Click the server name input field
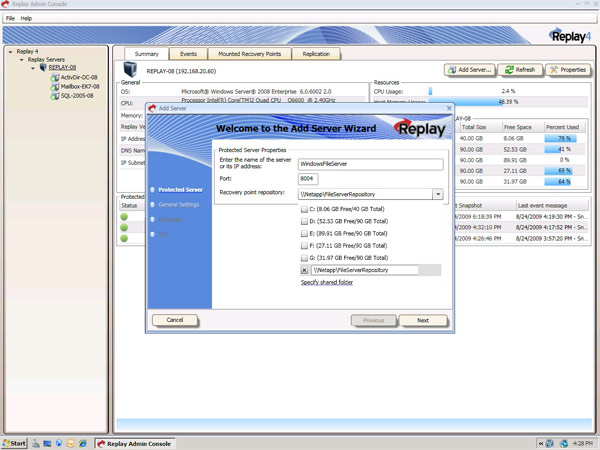The height and width of the screenshot is (450, 600). 370,164
